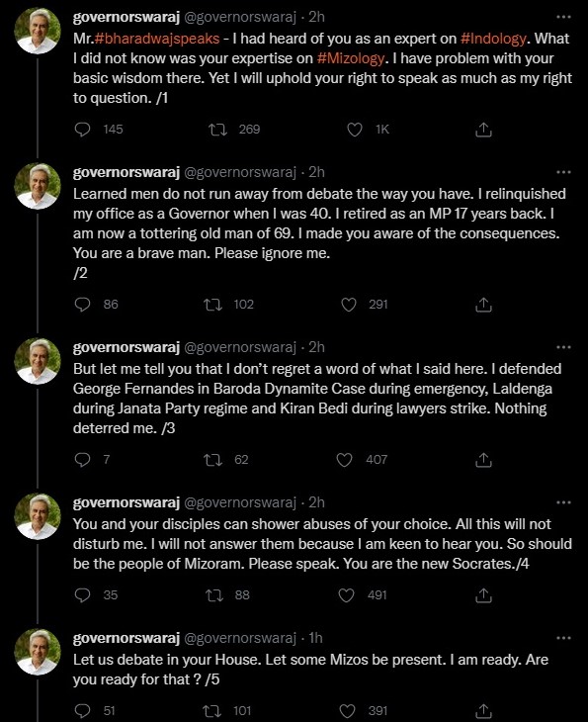Like the tweet with 291 likes
The width and height of the screenshot is (588, 722).
[349, 305]
